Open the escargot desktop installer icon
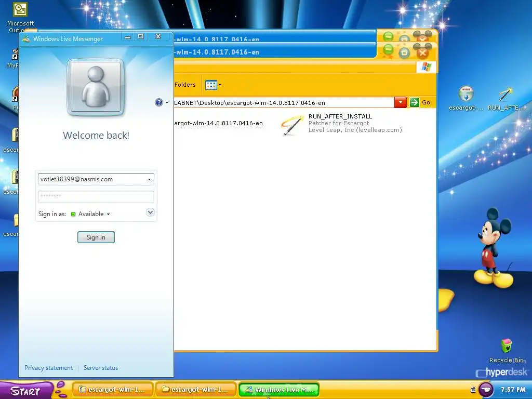Screen dimensions: 532x399 coord(466,98)
